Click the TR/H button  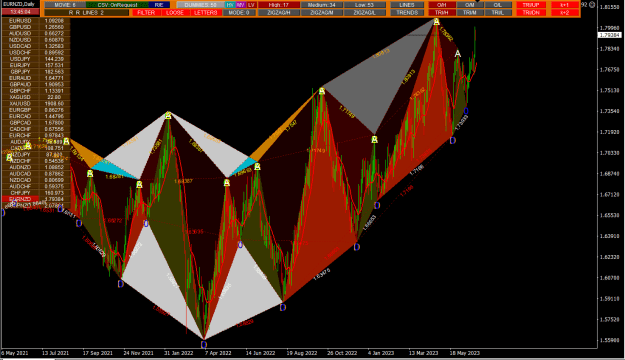pyautogui.click(x=441, y=13)
